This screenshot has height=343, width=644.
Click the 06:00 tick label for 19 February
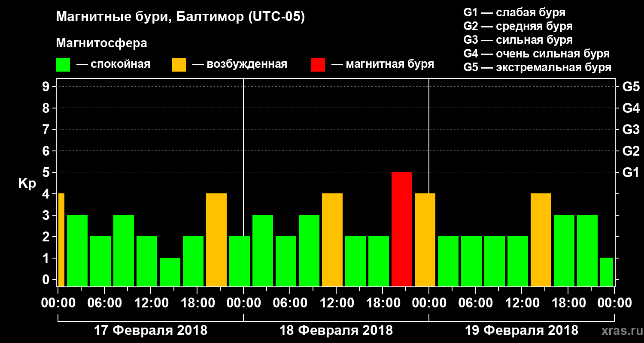(475, 303)
